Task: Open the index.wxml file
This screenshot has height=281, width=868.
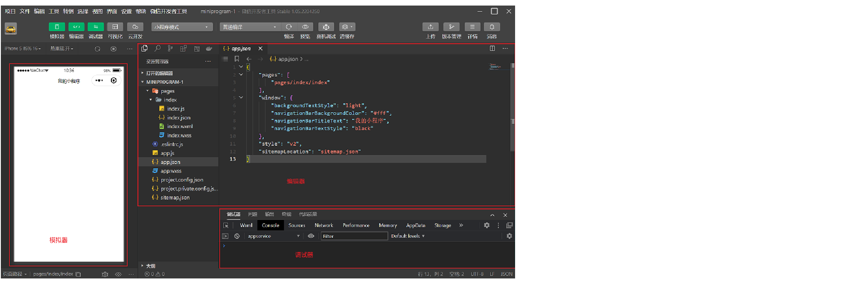Action: 180,126
